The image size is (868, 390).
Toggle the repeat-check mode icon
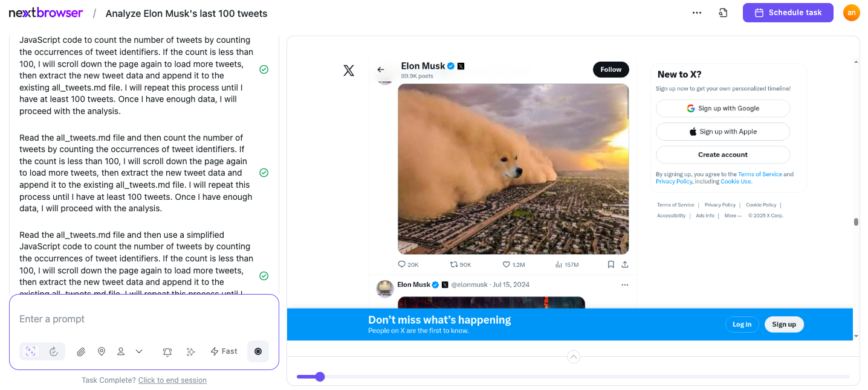pos(54,351)
